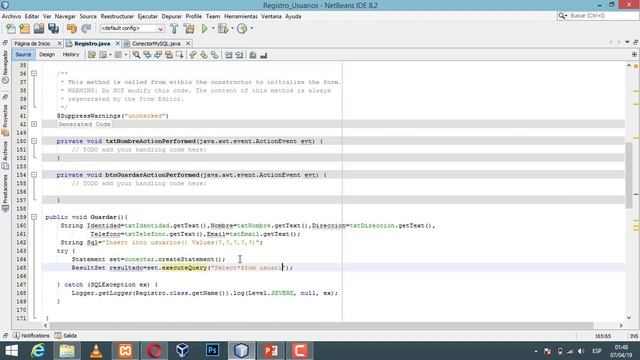The width and height of the screenshot is (640, 360).
Task: Click the Toggle Bookmark icon in editor toolbar
Action: tap(215, 55)
